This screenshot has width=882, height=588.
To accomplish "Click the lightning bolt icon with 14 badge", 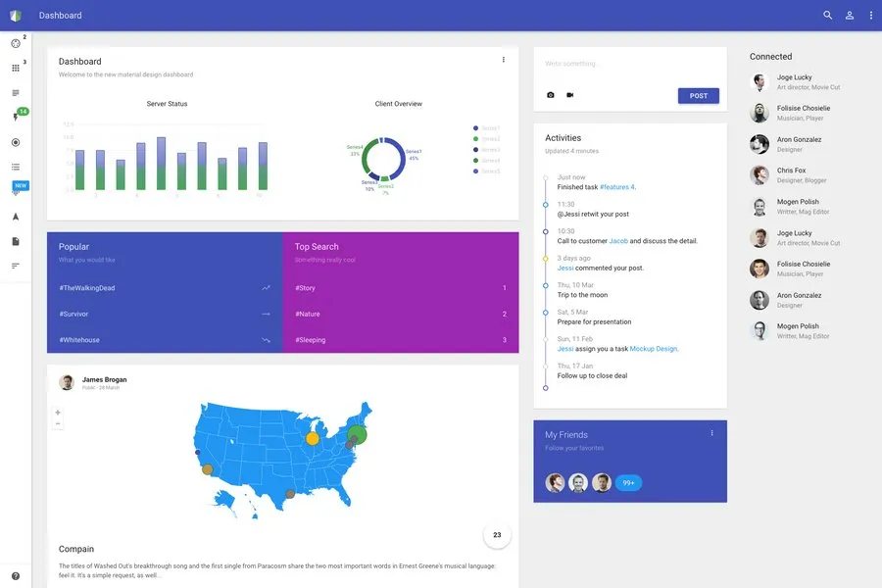I will pyautogui.click(x=16, y=118).
